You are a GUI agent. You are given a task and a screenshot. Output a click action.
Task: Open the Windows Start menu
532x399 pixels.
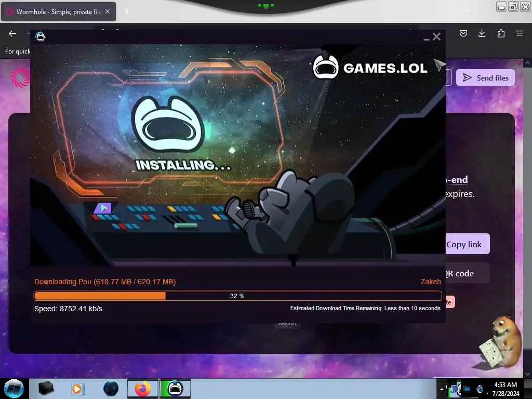[x=14, y=389]
